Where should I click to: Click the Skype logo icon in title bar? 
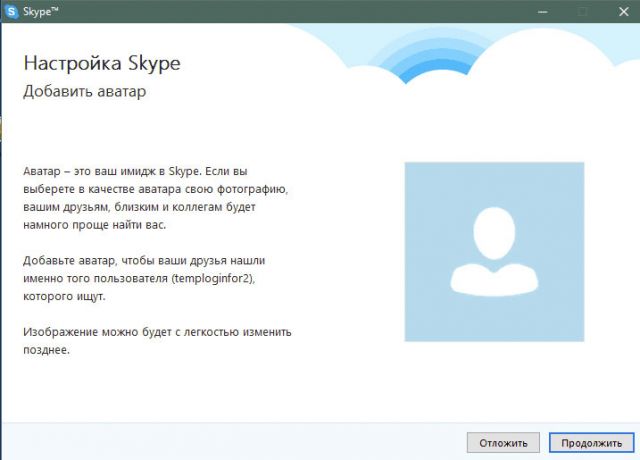point(12,11)
